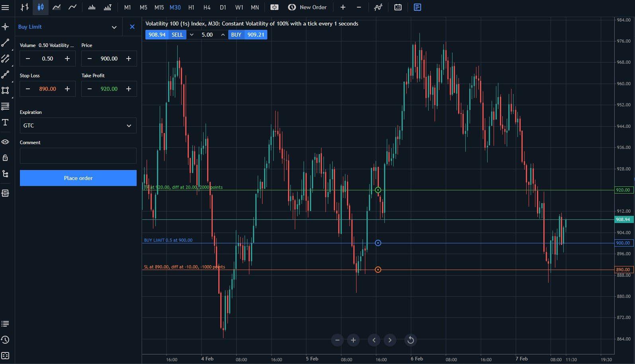
Task: Click the SELL 908.94 button
Action: coord(166,35)
